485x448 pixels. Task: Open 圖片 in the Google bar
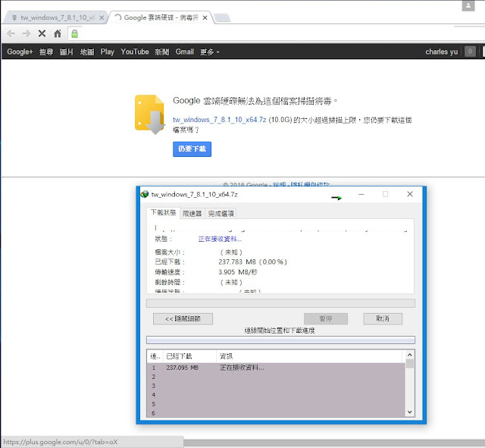pos(67,52)
